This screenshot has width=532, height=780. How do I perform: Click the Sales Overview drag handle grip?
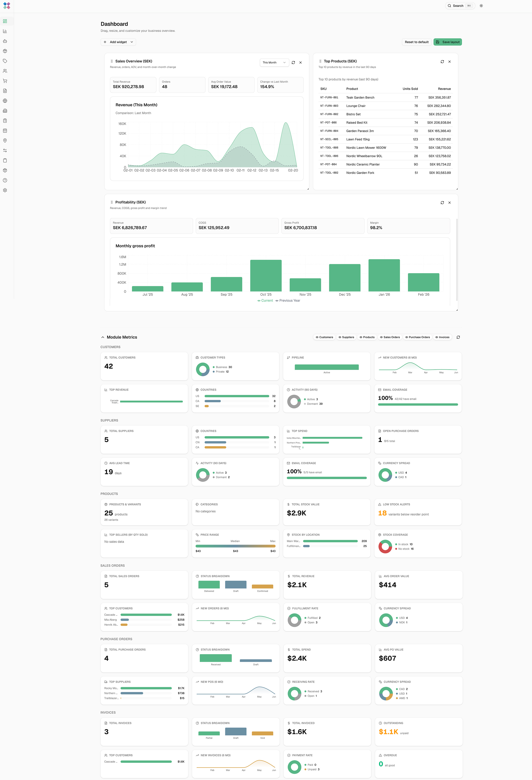click(x=112, y=61)
